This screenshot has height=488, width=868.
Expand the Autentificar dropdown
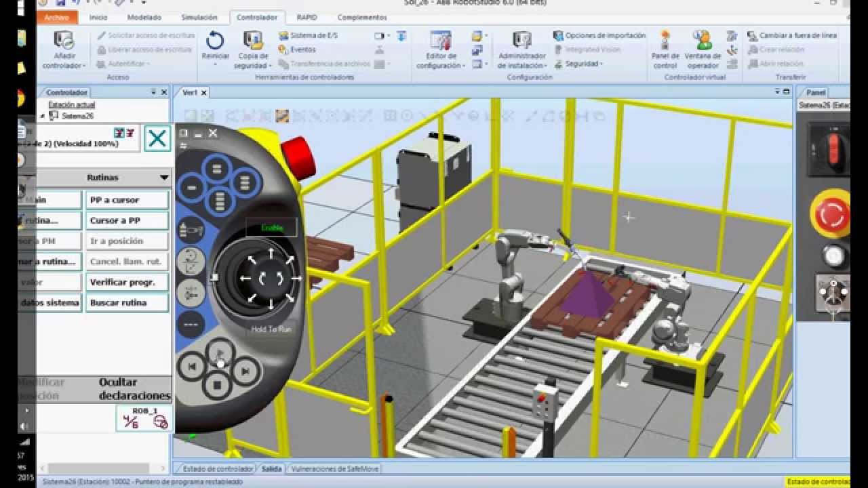(x=123, y=64)
